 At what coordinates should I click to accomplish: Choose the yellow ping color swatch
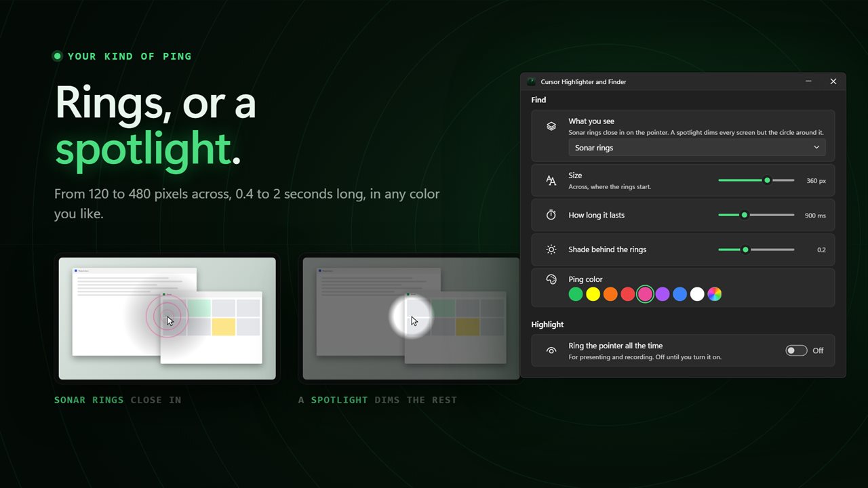(593, 294)
